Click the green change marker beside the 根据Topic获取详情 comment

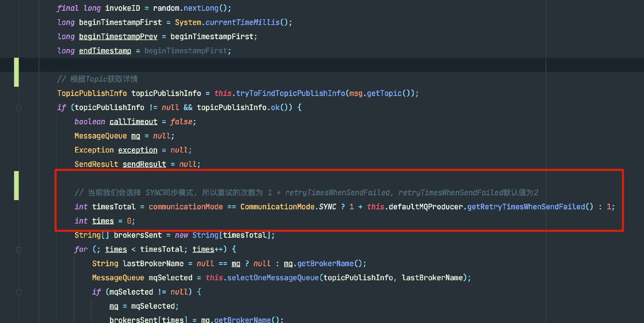click(x=16, y=72)
